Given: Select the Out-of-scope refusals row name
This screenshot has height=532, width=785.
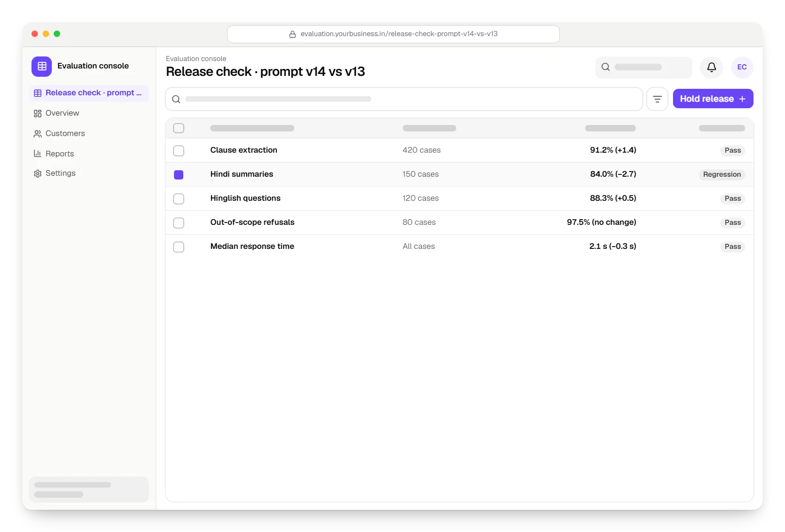Looking at the screenshot, I should (252, 222).
